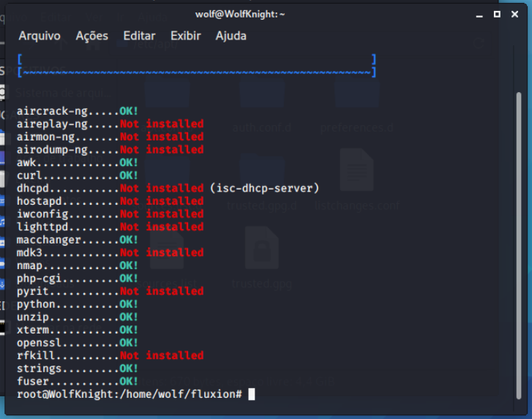Click the mdk3 Not installed line
Screen dimensions: 532x419
110,253
